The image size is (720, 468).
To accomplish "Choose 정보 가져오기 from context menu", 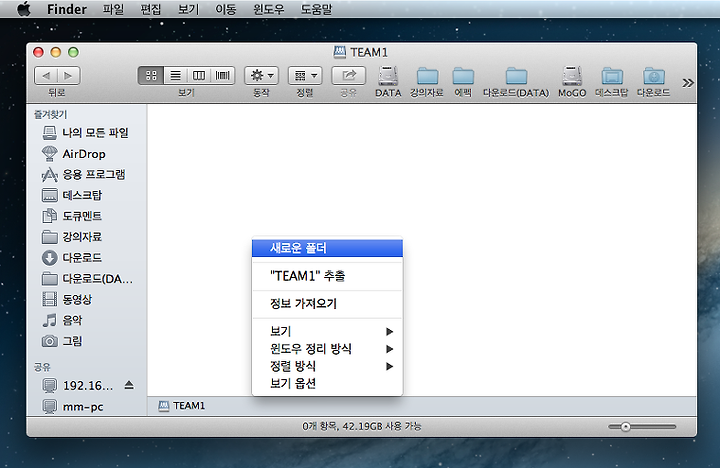I will pyautogui.click(x=327, y=304).
